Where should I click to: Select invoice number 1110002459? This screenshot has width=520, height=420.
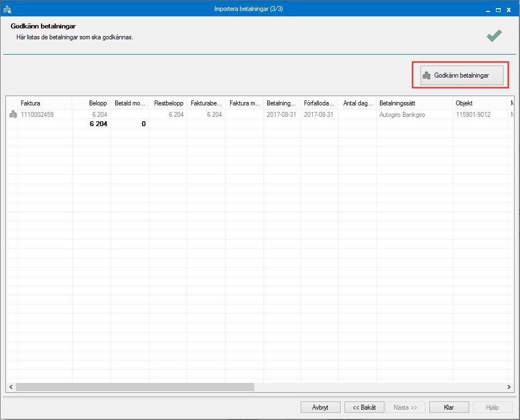coord(37,115)
